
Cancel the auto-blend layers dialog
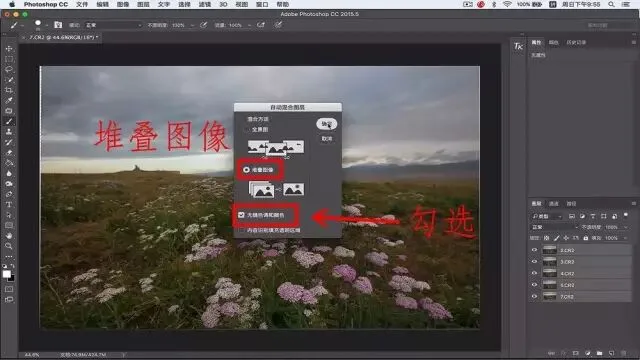(x=327, y=139)
